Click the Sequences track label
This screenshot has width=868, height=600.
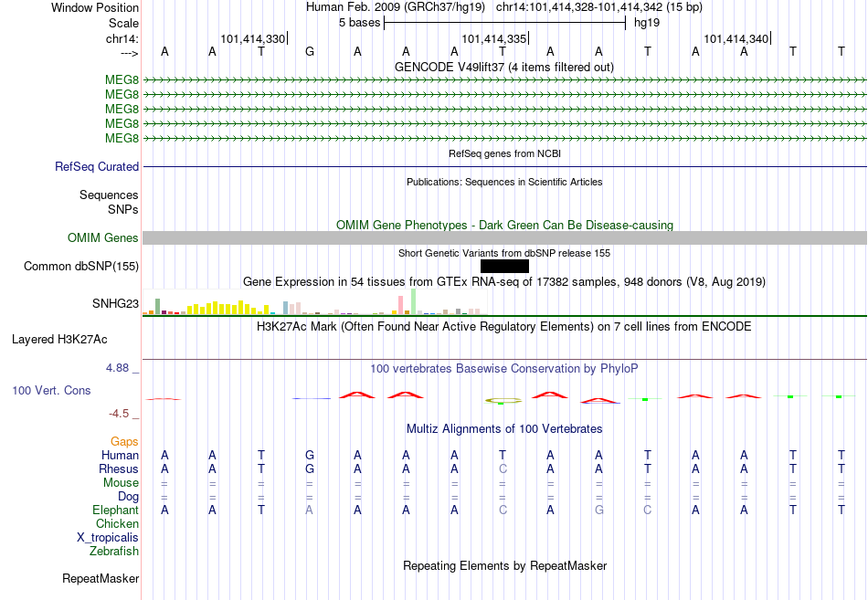pyautogui.click(x=109, y=195)
